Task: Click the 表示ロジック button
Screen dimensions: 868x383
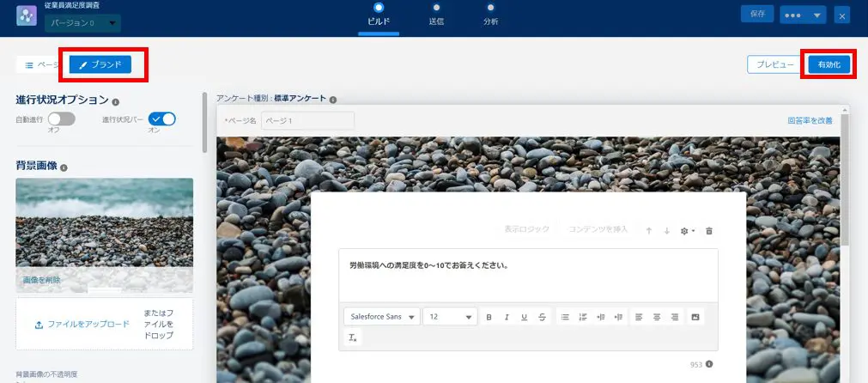Action: pos(526,229)
